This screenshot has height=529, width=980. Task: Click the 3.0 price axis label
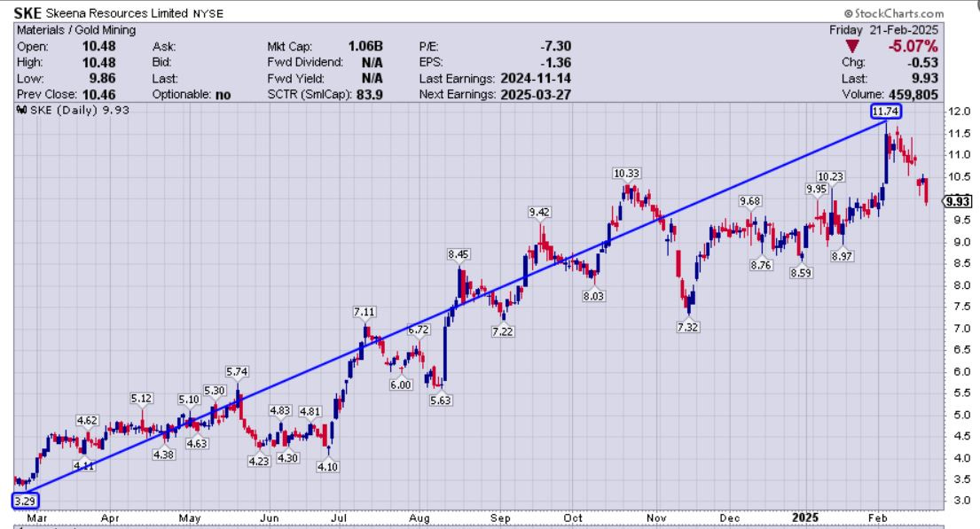point(962,501)
